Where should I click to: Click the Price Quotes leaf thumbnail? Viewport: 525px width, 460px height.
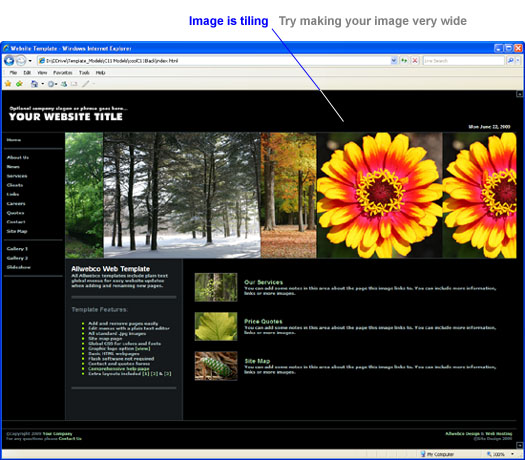pyautogui.click(x=216, y=326)
